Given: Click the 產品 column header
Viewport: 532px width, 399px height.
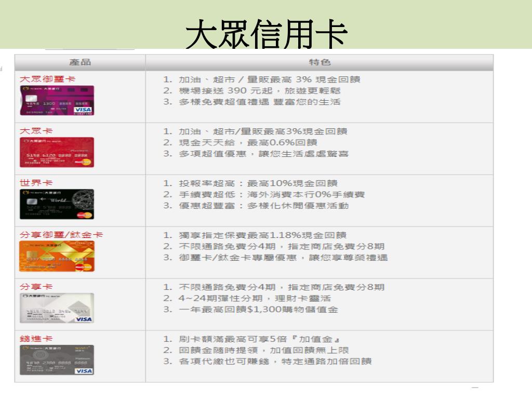Looking at the screenshot, I should pyautogui.click(x=80, y=62).
